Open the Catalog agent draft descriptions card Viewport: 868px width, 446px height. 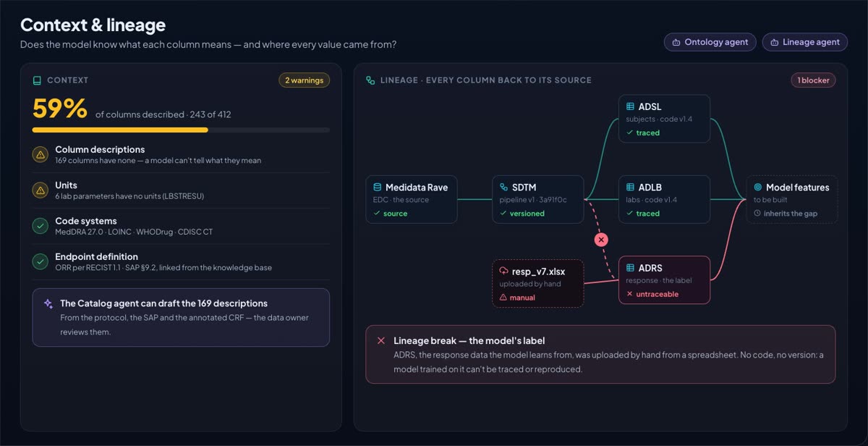pyautogui.click(x=181, y=317)
